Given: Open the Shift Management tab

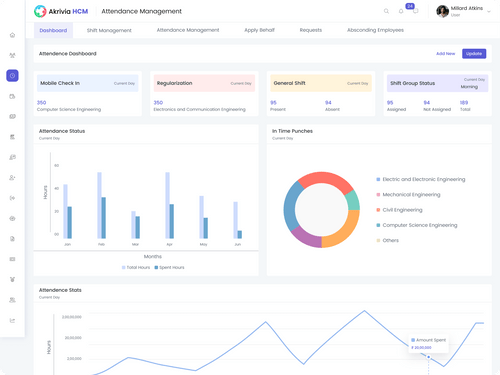Looking at the screenshot, I should 109,30.
